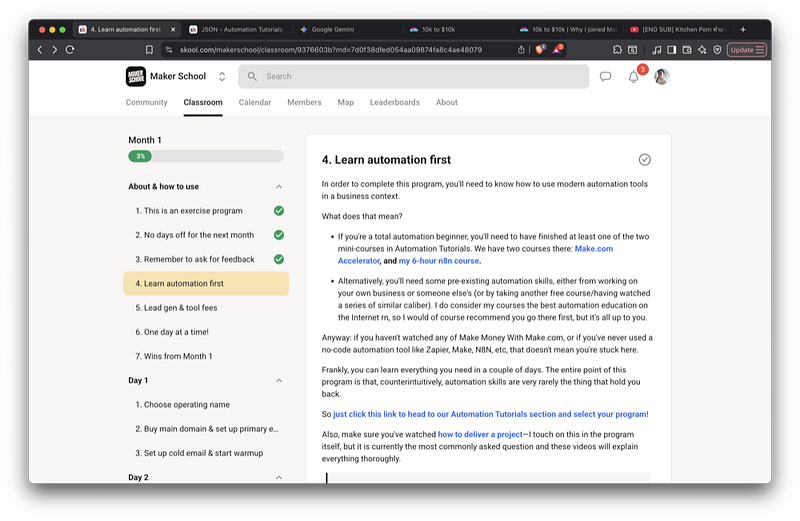Open the user profile avatar
This screenshot has height=521, width=800.
tap(661, 76)
